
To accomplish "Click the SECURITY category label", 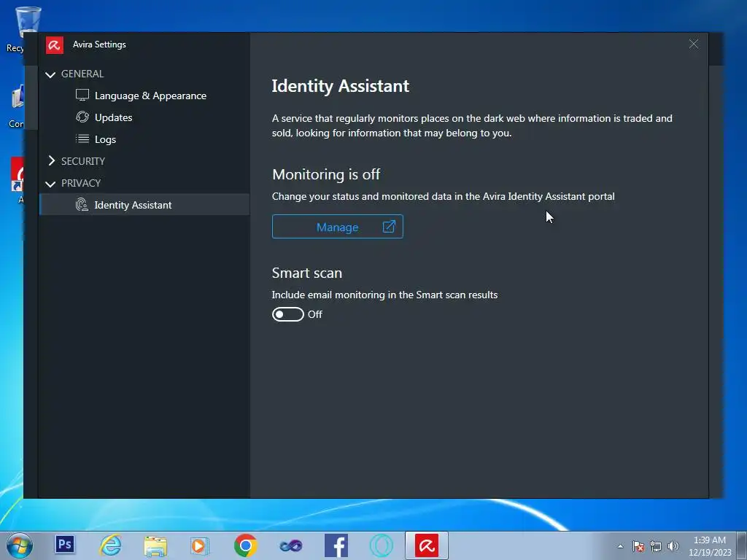I will [x=83, y=161].
